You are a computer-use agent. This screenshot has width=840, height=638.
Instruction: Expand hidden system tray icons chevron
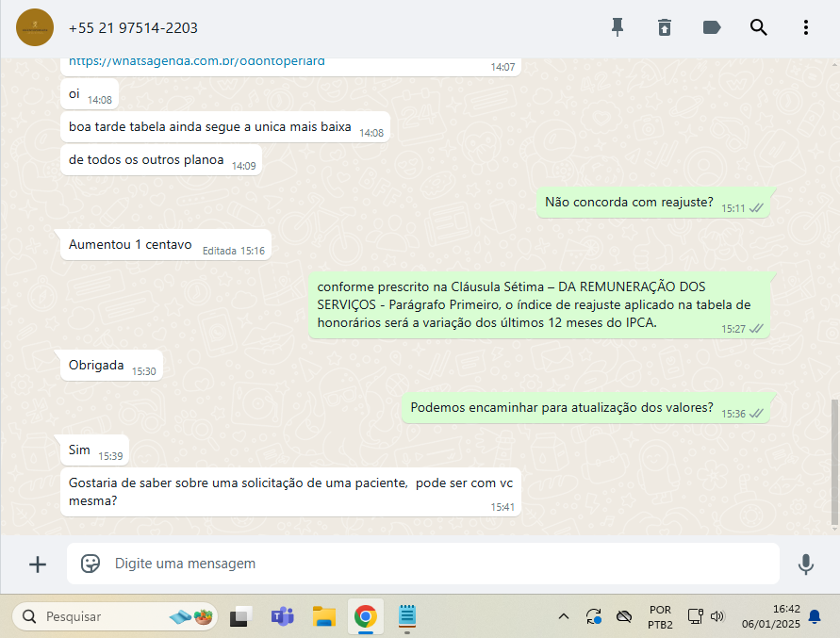(564, 616)
